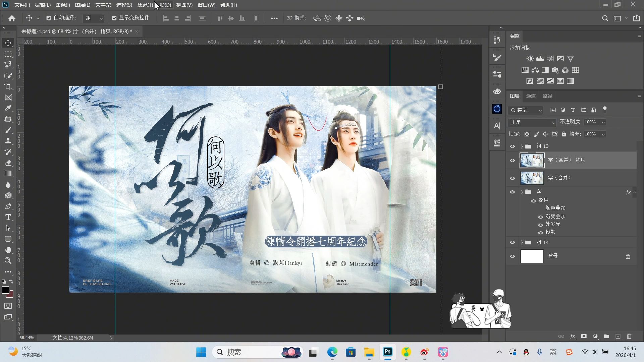This screenshot has height=362, width=644.
Task: Open the 图层(L) menu
Action: pyautogui.click(x=83, y=5)
